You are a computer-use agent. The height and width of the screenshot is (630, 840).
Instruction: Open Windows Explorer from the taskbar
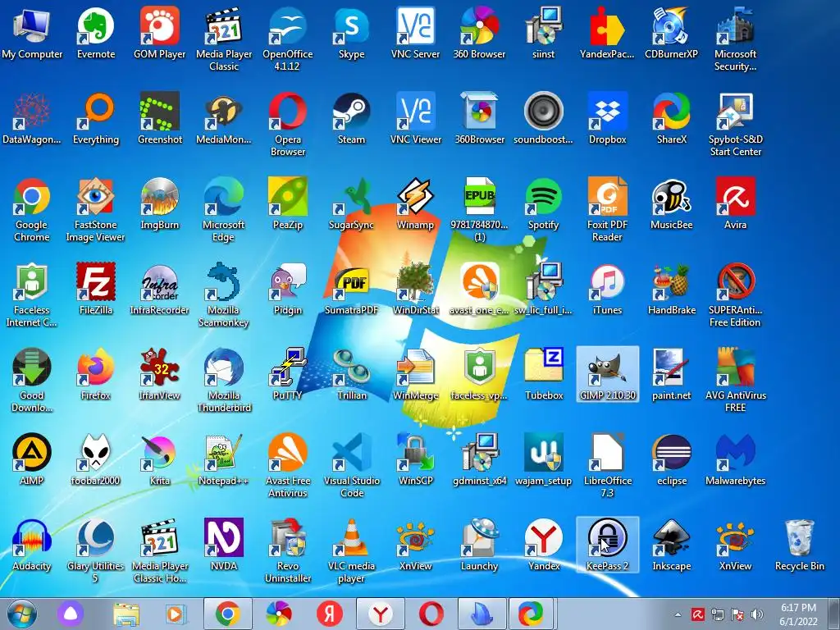[126, 614]
